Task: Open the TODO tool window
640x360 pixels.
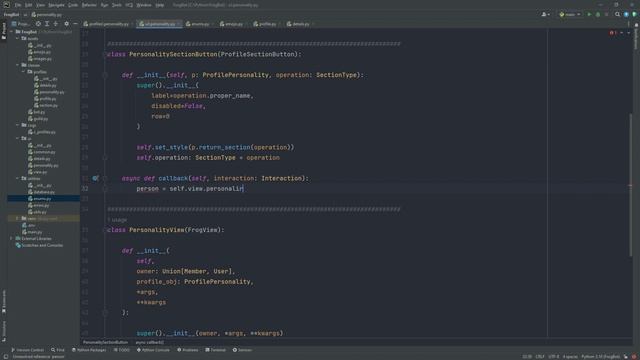Action: point(121,350)
